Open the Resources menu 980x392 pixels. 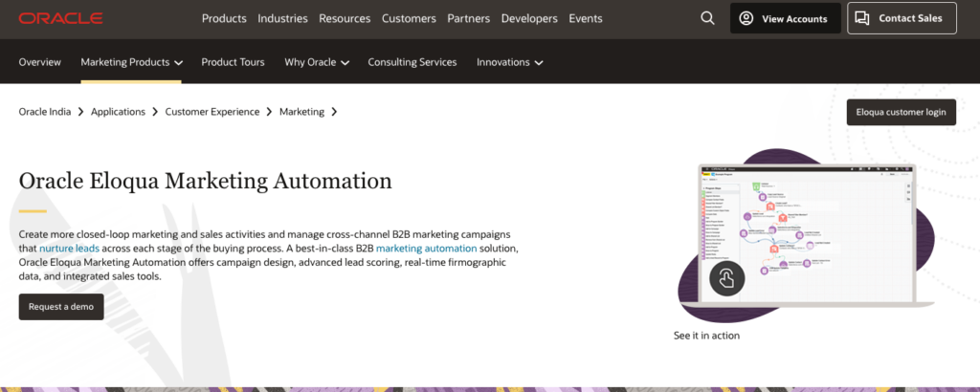[x=345, y=19]
